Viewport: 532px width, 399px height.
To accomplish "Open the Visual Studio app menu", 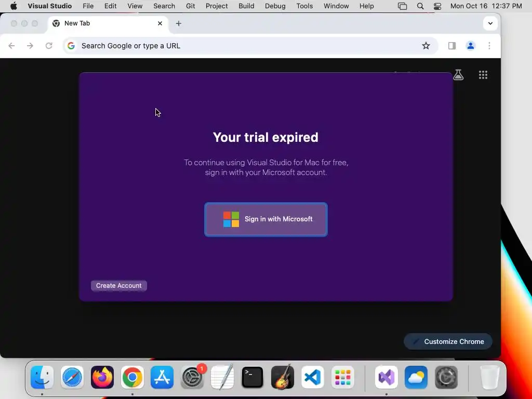I will (50, 6).
